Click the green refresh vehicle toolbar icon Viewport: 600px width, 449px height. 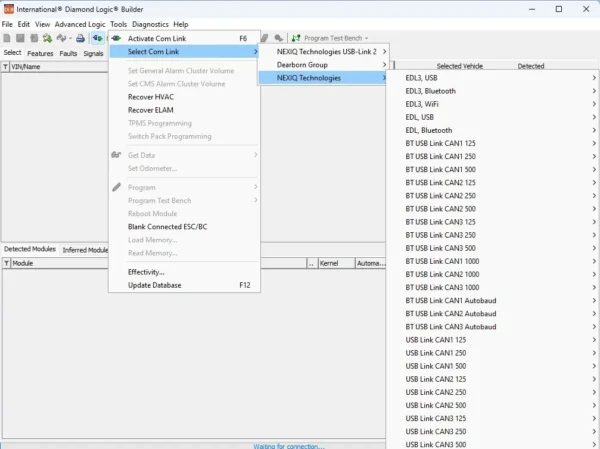pos(47,38)
